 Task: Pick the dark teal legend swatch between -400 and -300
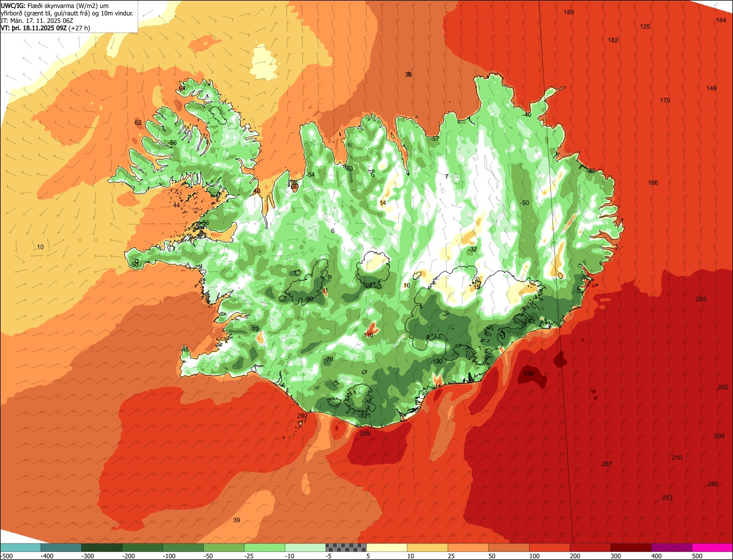[x=61, y=547]
